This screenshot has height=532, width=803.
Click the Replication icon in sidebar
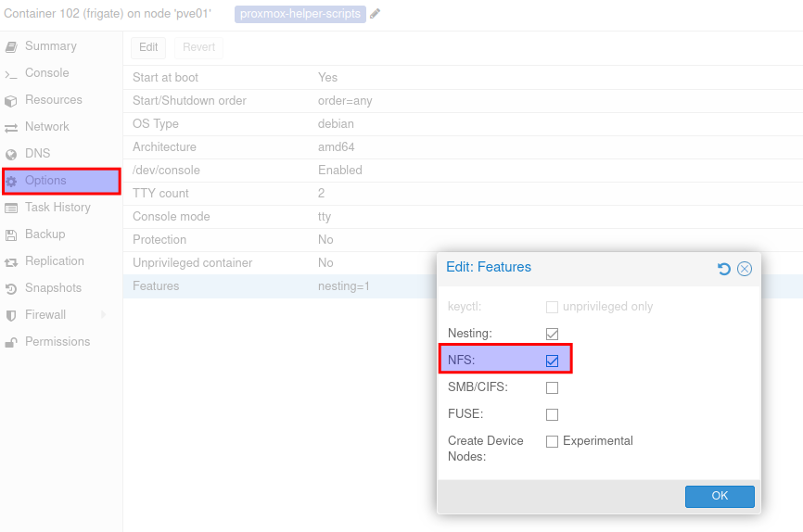click(11, 261)
